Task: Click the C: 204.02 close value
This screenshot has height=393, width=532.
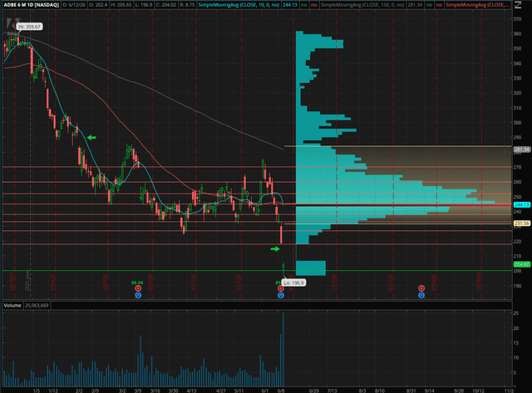Action: (x=166, y=5)
